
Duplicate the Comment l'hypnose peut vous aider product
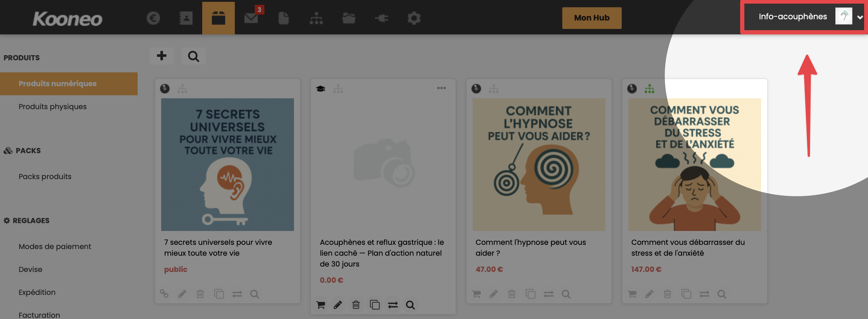[530, 294]
